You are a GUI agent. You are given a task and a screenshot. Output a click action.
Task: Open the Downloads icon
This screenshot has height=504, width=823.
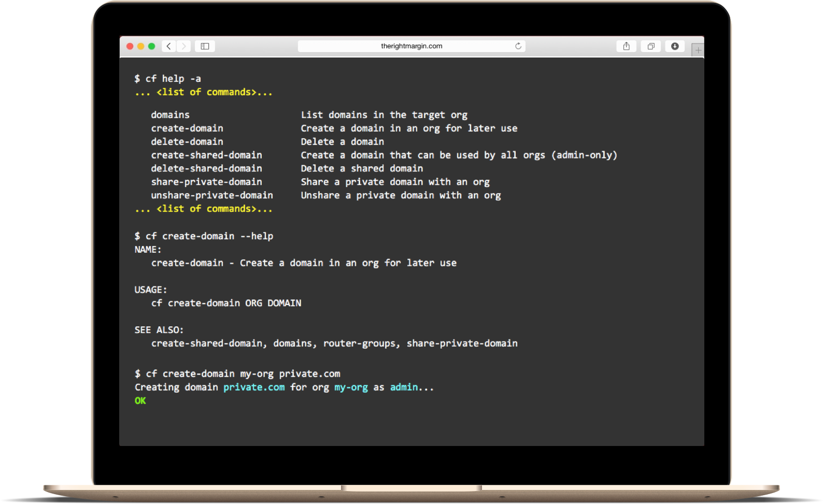675,46
